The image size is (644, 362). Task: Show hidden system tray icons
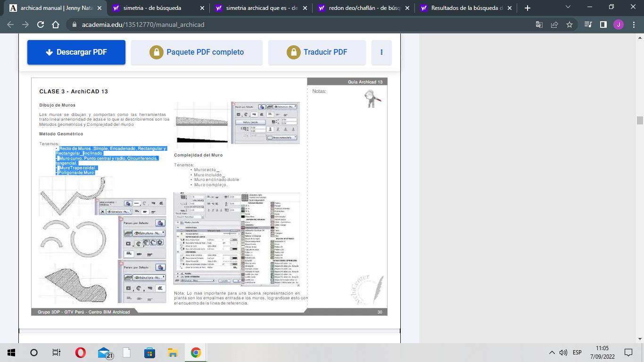click(552, 353)
